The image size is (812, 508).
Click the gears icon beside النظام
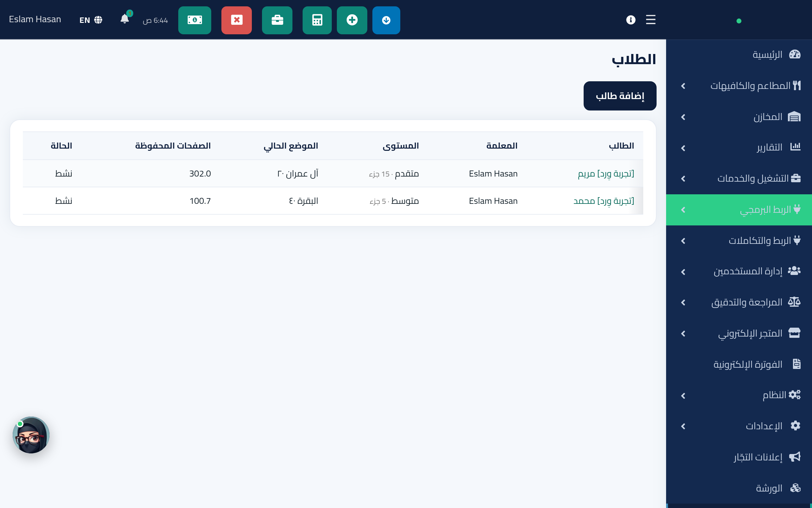coord(794,394)
